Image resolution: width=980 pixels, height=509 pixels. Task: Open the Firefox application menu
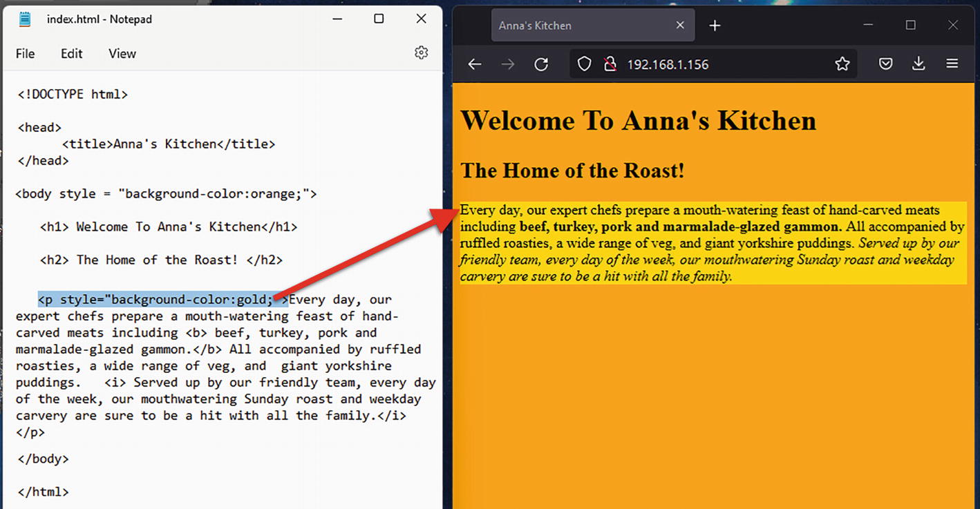tap(952, 64)
